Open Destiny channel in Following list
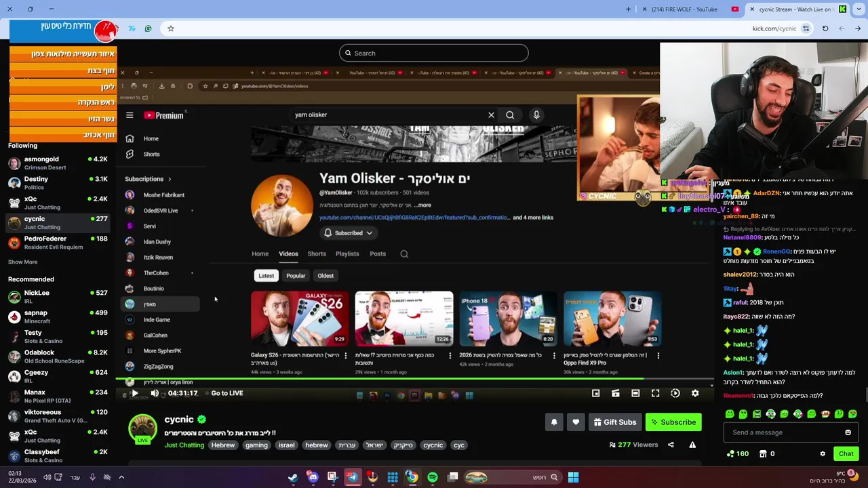Viewport: 868px width, 488px height. click(x=58, y=183)
